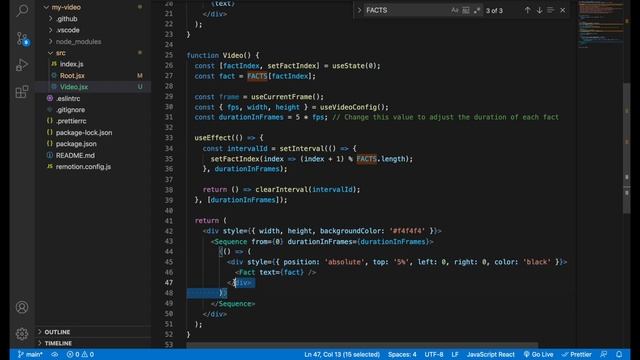The width and height of the screenshot is (640, 360).
Task: Open package.json file
Action: (x=76, y=144)
